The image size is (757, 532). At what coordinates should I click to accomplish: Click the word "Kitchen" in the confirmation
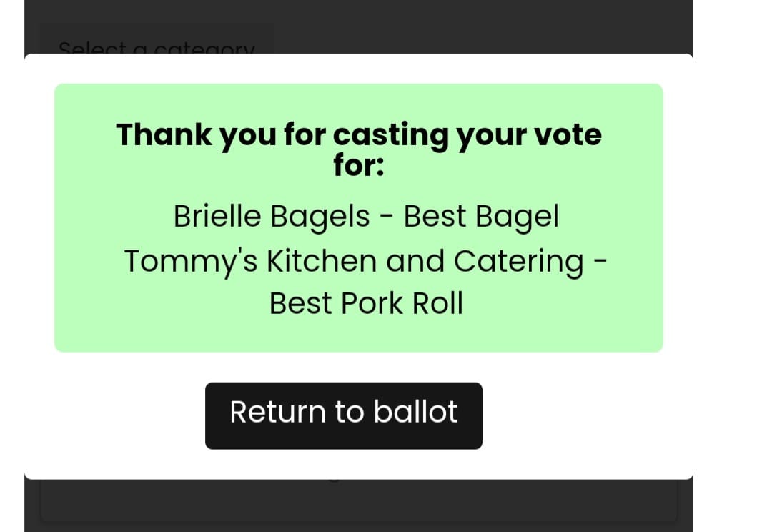pyautogui.click(x=321, y=261)
